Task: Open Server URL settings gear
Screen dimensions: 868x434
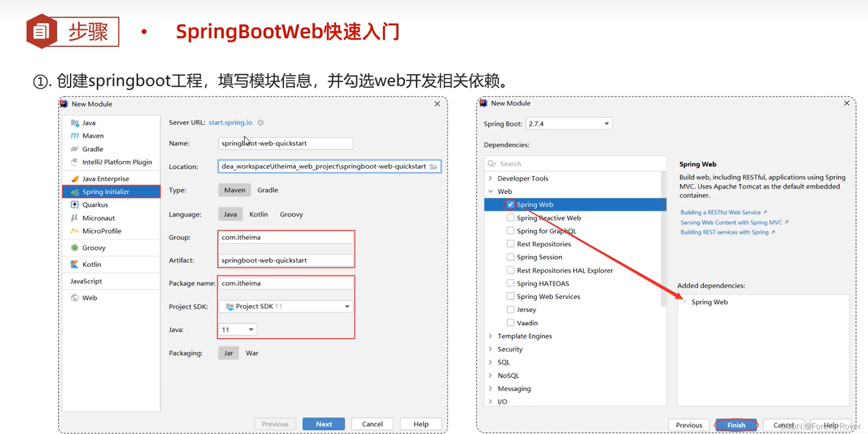Action: point(261,123)
